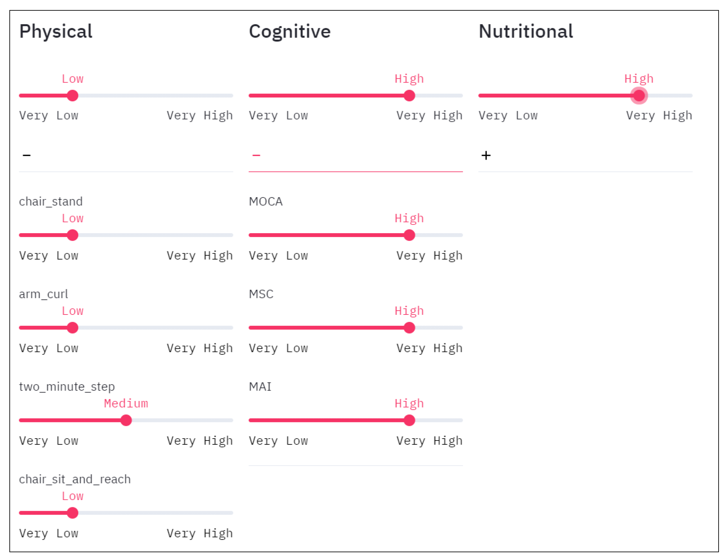Click the chair_sit_and_reach slider handle
728x560 pixels.
coord(73,513)
